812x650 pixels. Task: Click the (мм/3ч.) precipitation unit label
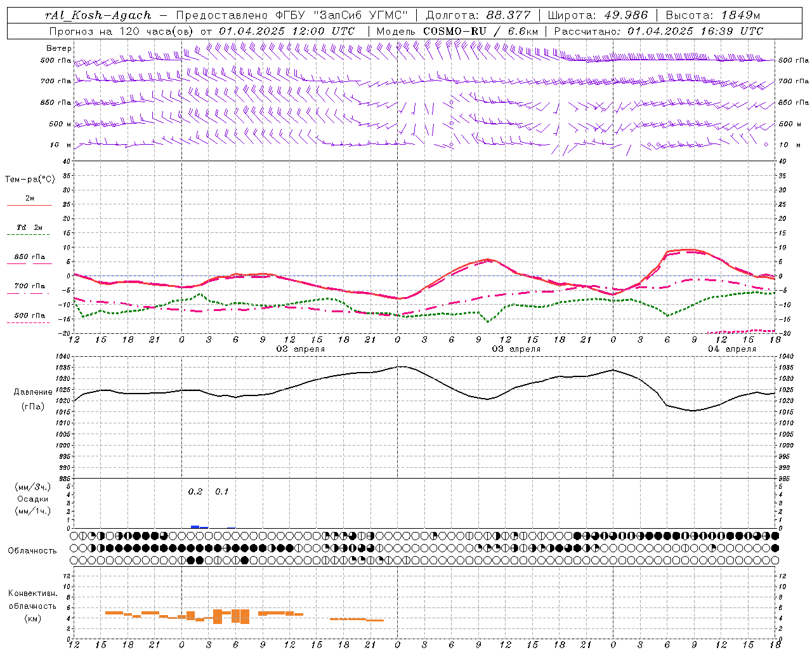pos(33,487)
